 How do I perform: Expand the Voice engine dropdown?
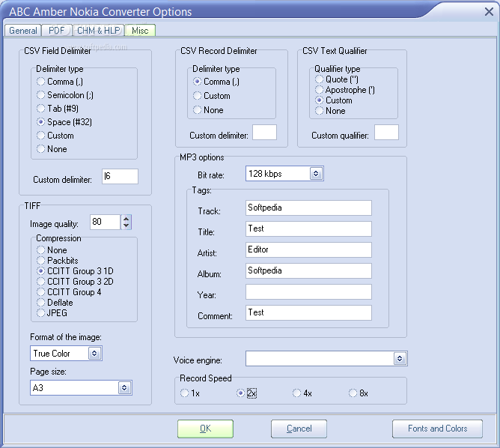point(400,359)
